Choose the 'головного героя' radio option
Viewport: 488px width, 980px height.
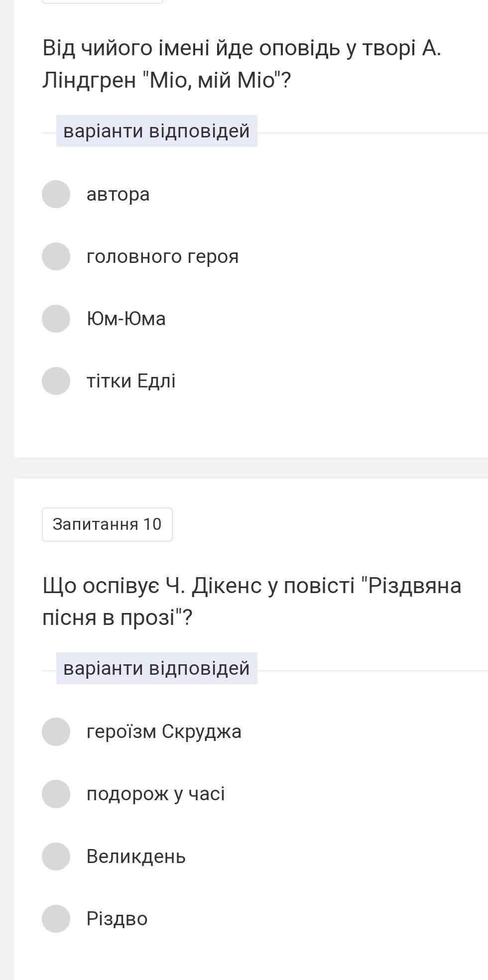tap(56, 256)
